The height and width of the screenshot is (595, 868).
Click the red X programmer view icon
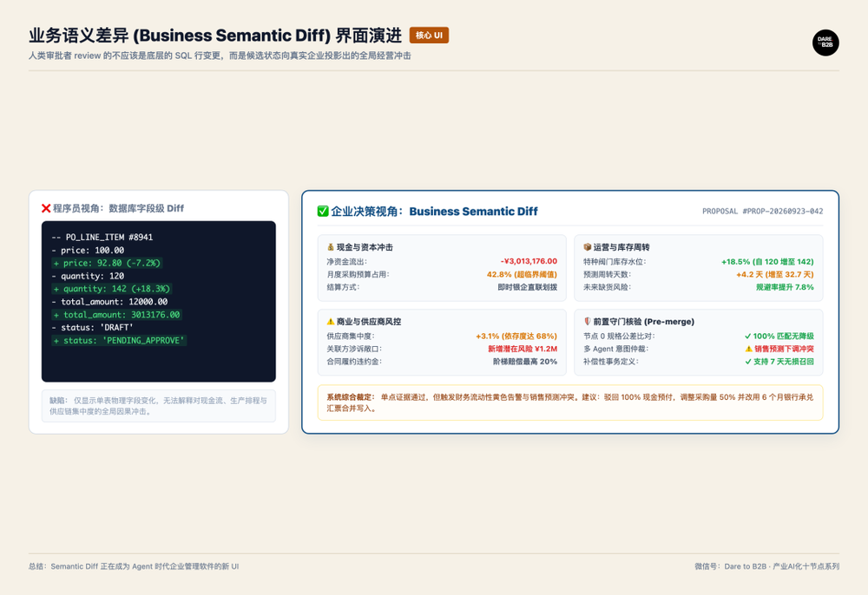pyautogui.click(x=46, y=208)
